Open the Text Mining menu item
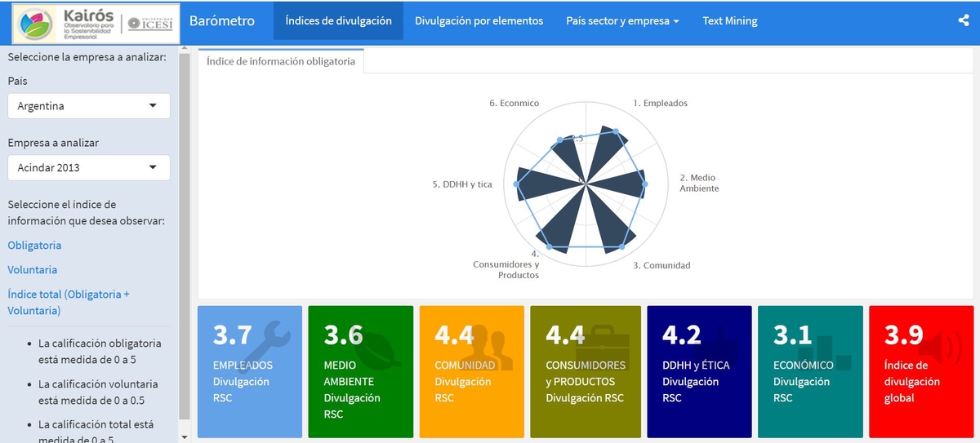 pos(730,21)
